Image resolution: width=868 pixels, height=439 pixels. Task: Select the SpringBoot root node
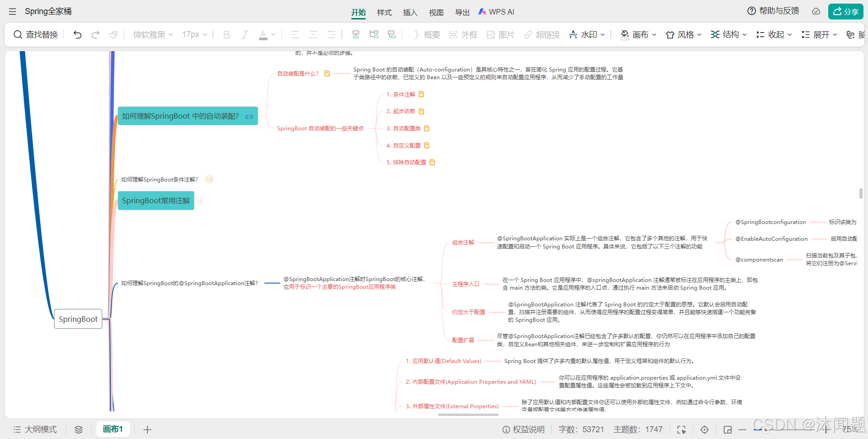click(x=78, y=319)
